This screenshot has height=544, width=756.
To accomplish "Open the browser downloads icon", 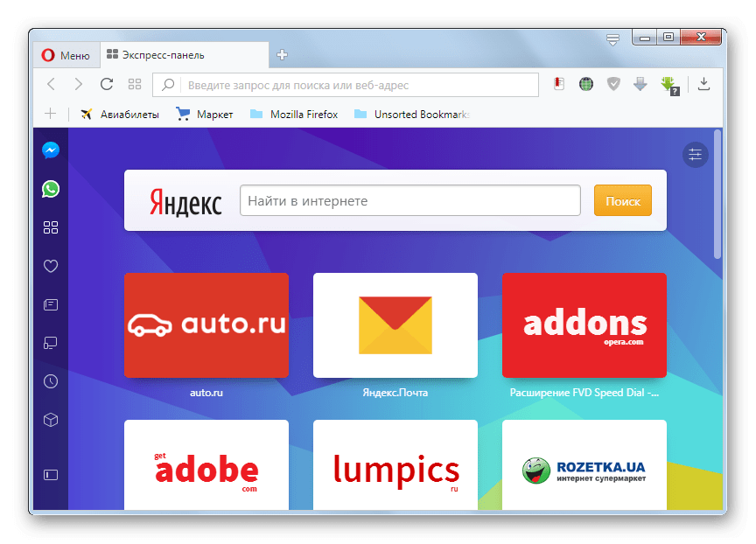I will 703,84.
